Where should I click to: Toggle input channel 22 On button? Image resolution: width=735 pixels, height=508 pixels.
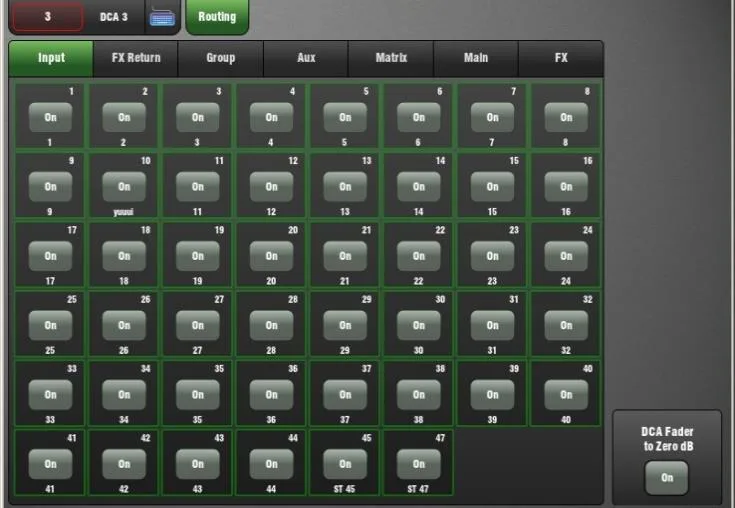click(419, 256)
